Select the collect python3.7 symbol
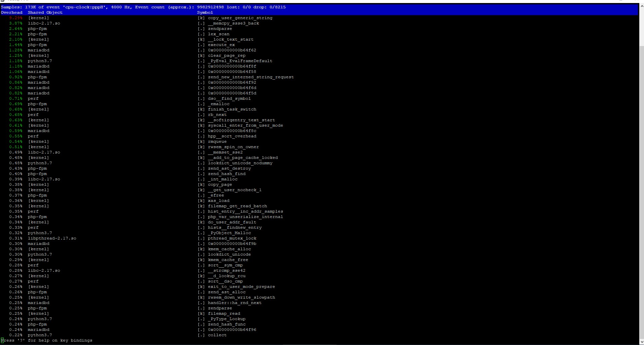Screen dimensions: 644x345 click(x=217, y=335)
